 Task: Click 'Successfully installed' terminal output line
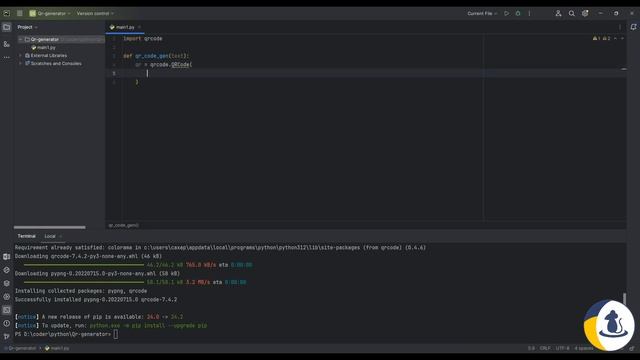coord(96,300)
